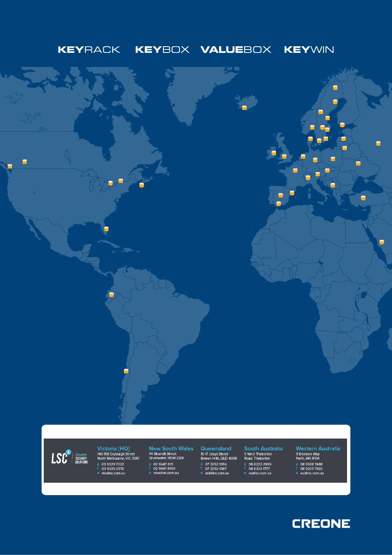Click the 140-158 Dryburgh Street address line
The height and width of the screenshot is (555, 392).
(x=116, y=454)
